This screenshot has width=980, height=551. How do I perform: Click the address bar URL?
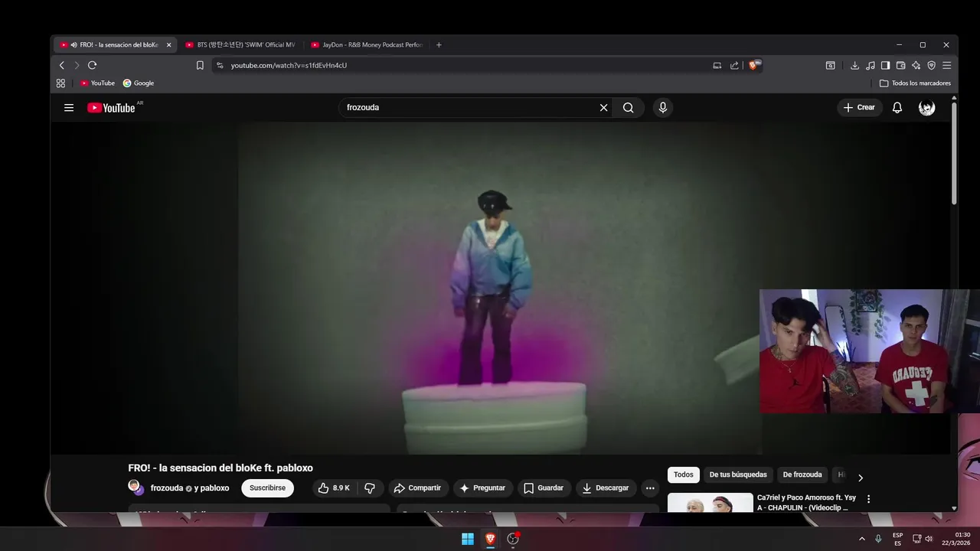tap(289, 66)
